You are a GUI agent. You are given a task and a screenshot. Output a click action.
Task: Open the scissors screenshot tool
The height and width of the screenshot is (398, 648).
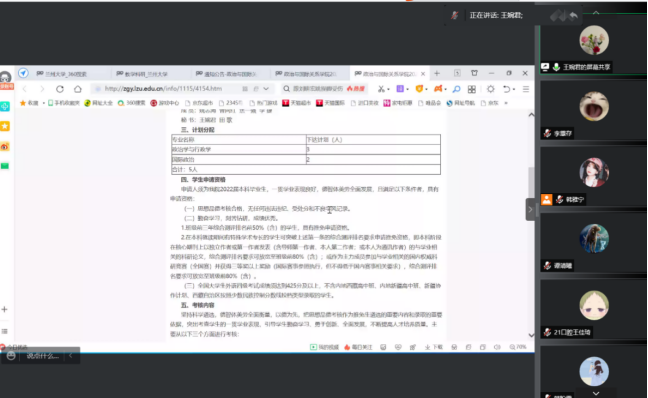click(x=381, y=89)
